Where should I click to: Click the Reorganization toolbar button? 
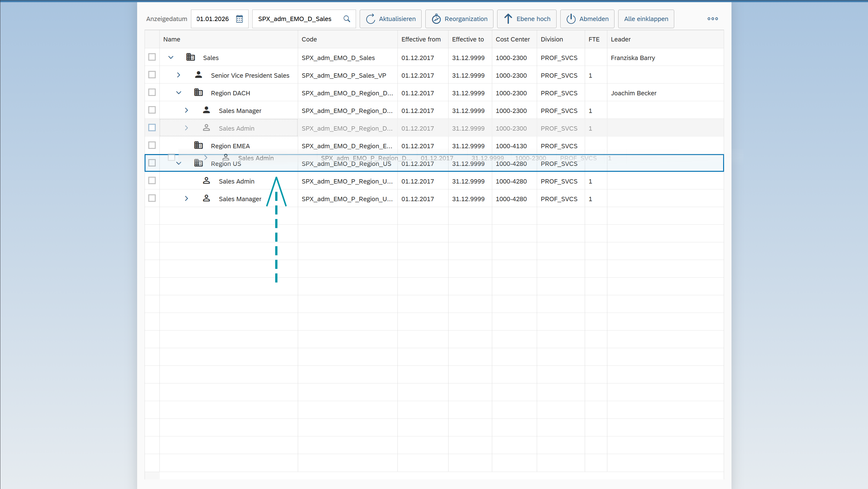(x=459, y=19)
